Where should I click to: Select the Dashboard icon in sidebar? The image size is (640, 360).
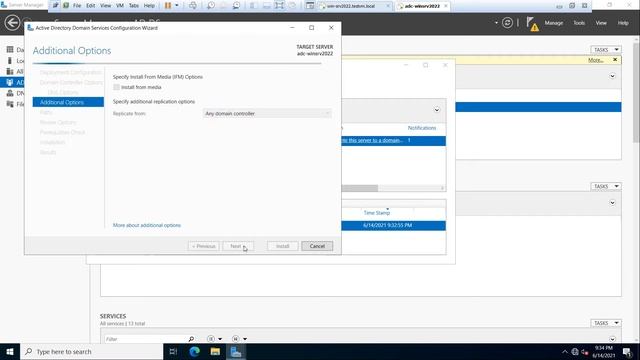(10, 49)
